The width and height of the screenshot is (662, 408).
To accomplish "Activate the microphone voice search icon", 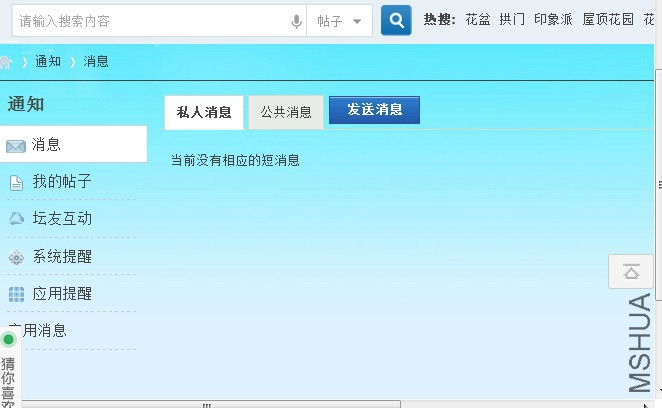I will point(296,21).
